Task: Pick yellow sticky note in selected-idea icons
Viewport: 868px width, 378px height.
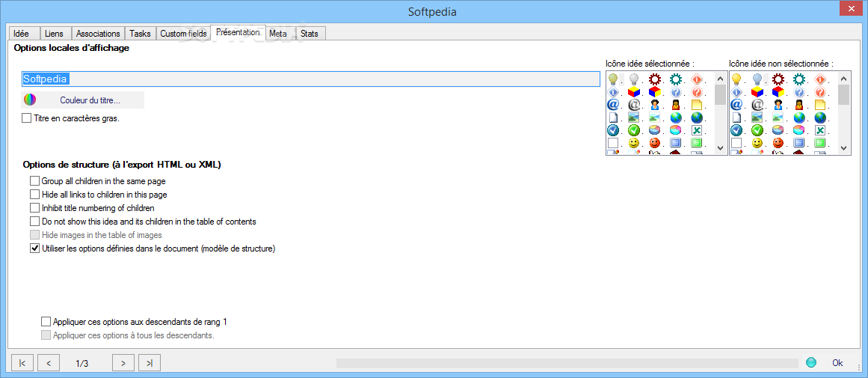Action: click(696, 105)
